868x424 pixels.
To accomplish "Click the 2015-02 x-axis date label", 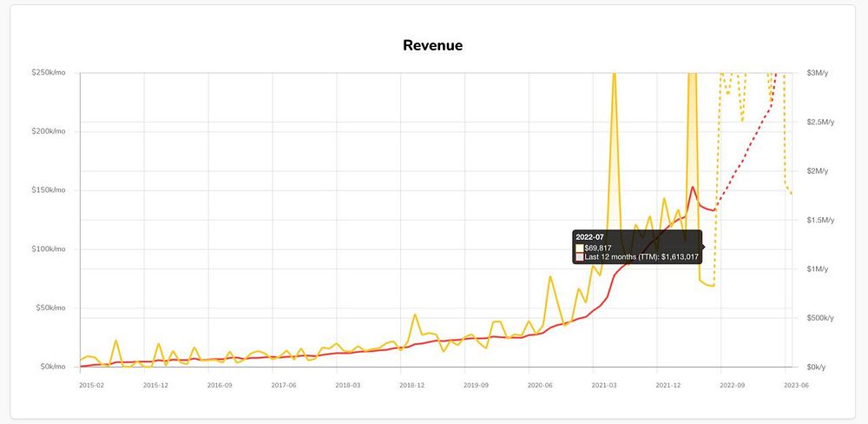I will 91,384.
